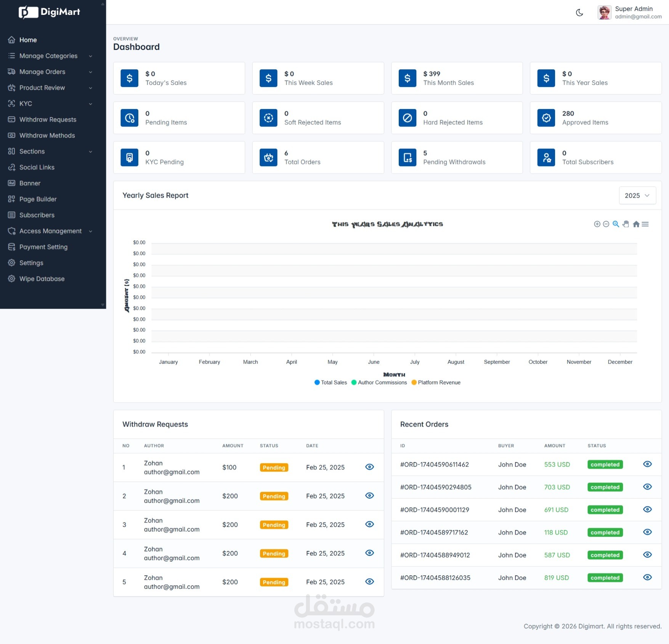Click the KYC Pending icon

(130, 158)
